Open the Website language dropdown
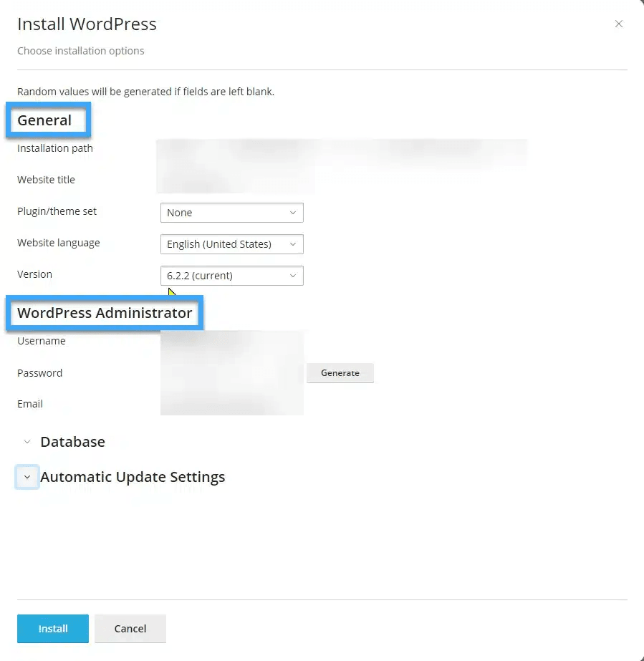The width and height of the screenshot is (644, 661). 231,244
